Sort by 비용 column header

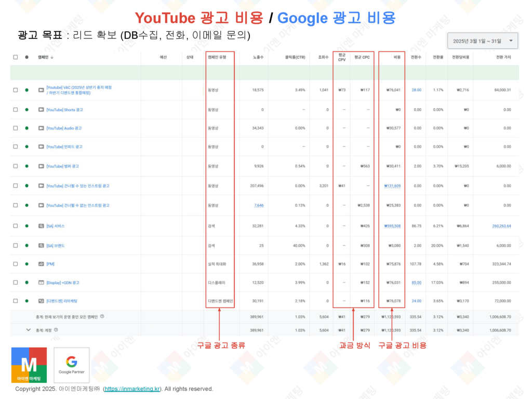pos(397,57)
